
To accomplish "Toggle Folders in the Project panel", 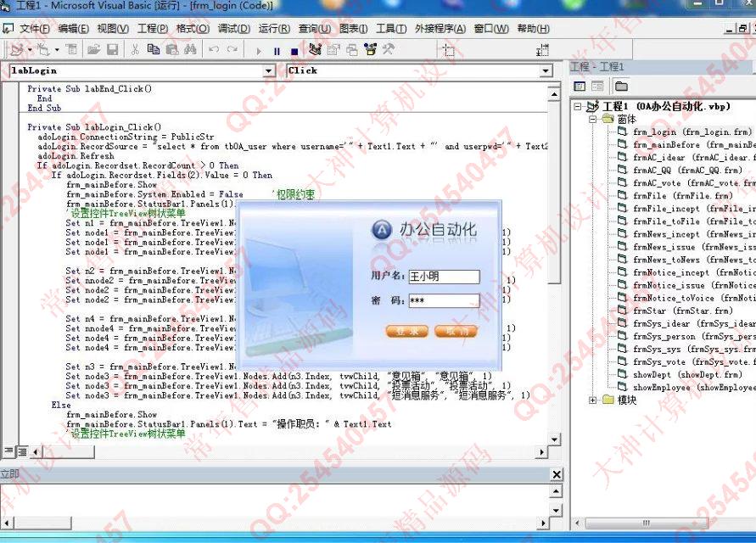I will click(621, 87).
